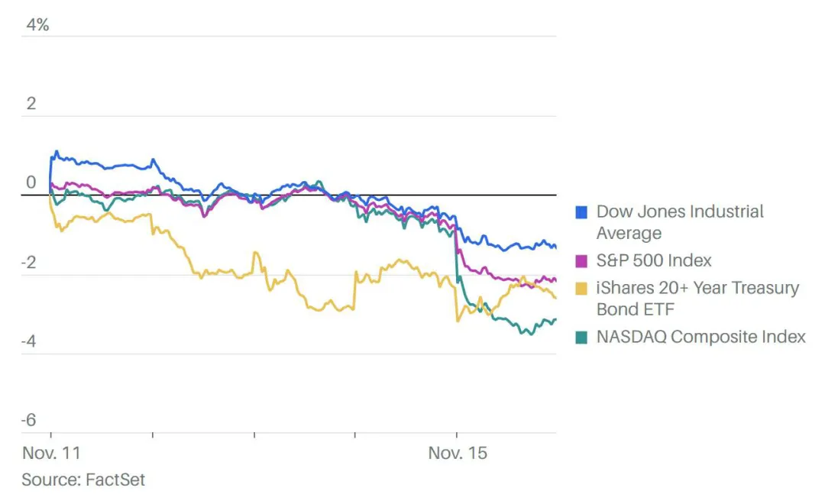Click the Source: FactSet credit text
Image resolution: width=825 pixels, height=504 pixels.
click(x=83, y=480)
